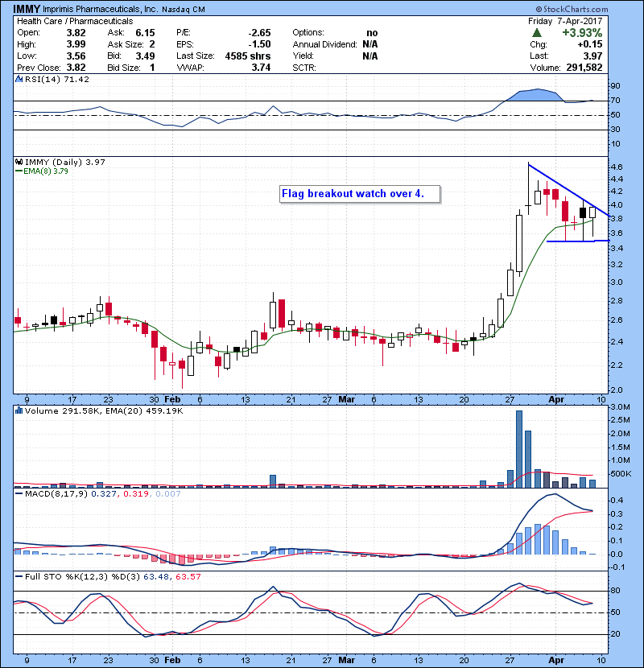This screenshot has height=668, width=644.
Task: Click the Volume value 291,582 in header
Action: [584, 68]
